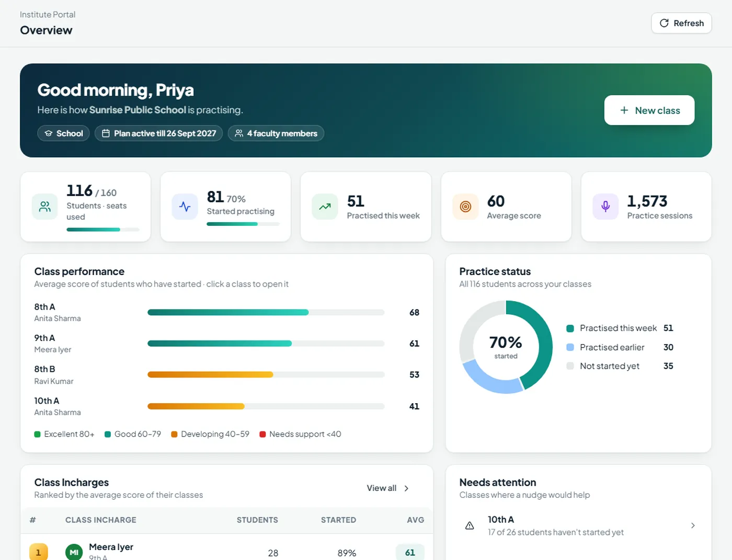Click the Started practising progress bar
732x560 pixels.
tap(243, 224)
